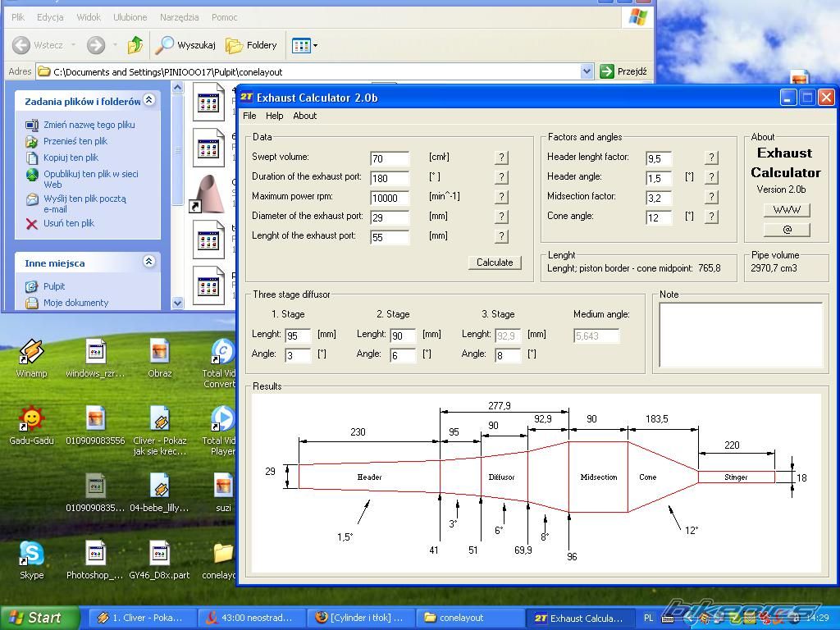Image resolution: width=840 pixels, height=630 pixels.
Task: Click the Midsection factor field
Action: (659, 198)
